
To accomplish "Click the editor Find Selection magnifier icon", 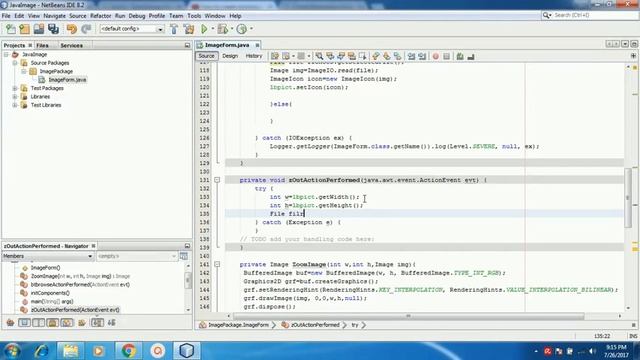I will coord(319,56).
